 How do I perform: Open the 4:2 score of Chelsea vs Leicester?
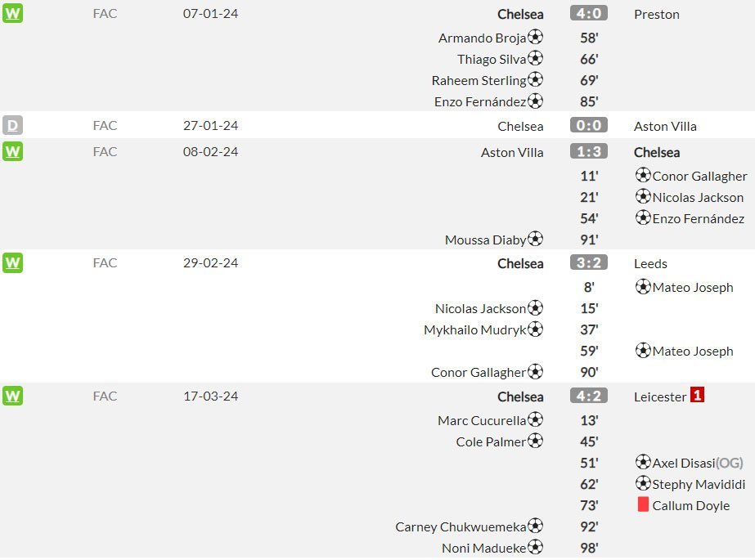588,396
